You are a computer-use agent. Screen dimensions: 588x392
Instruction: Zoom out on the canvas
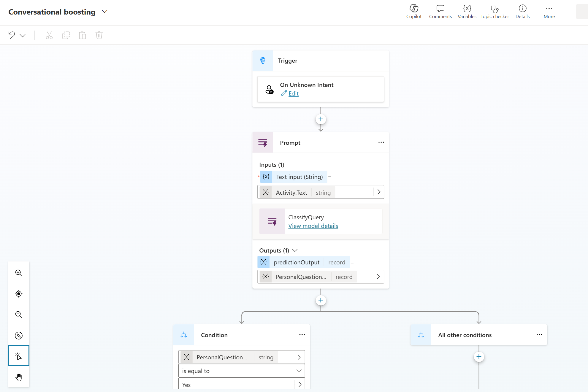click(19, 315)
